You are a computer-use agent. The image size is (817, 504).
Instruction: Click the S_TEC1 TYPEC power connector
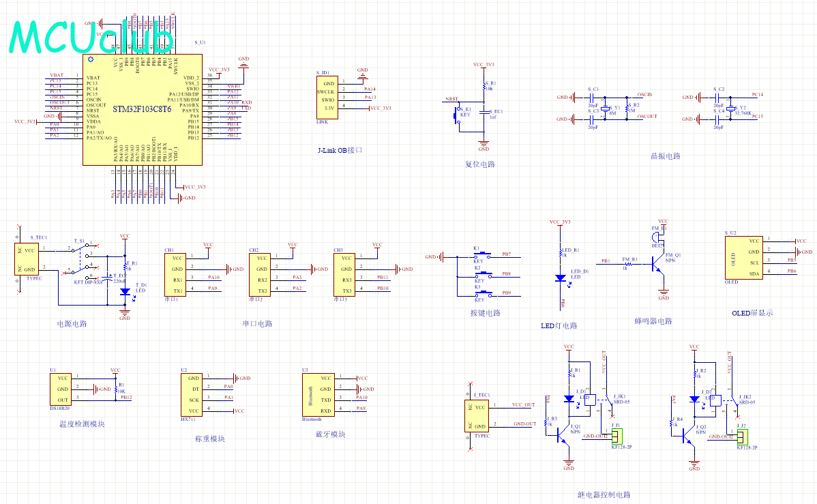pyautogui.click(x=26, y=259)
